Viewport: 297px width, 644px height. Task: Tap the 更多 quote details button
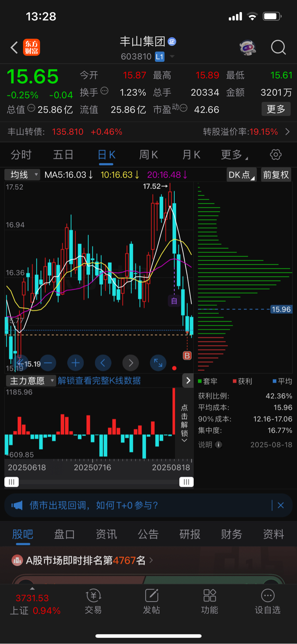point(276,109)
